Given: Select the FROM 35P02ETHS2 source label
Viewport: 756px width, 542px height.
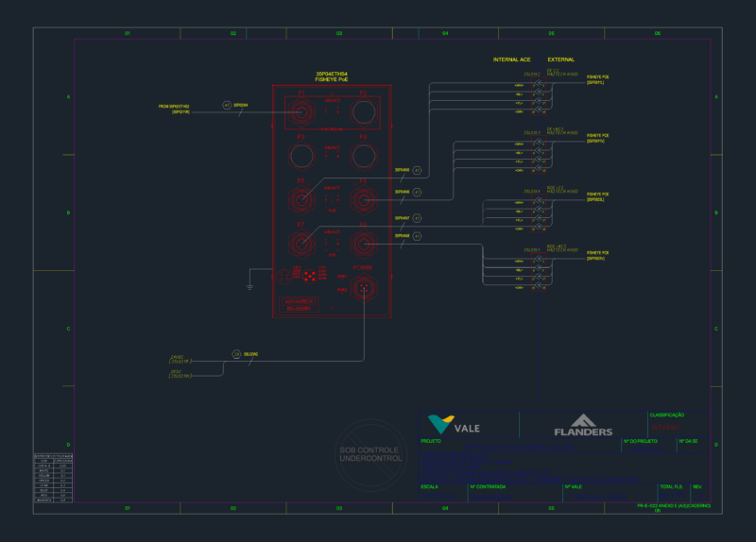Looking at the screenshot, I should tap(174, 109).
